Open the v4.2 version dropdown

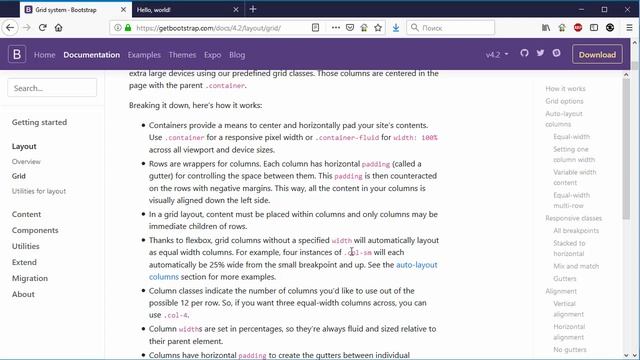(497, 54)
